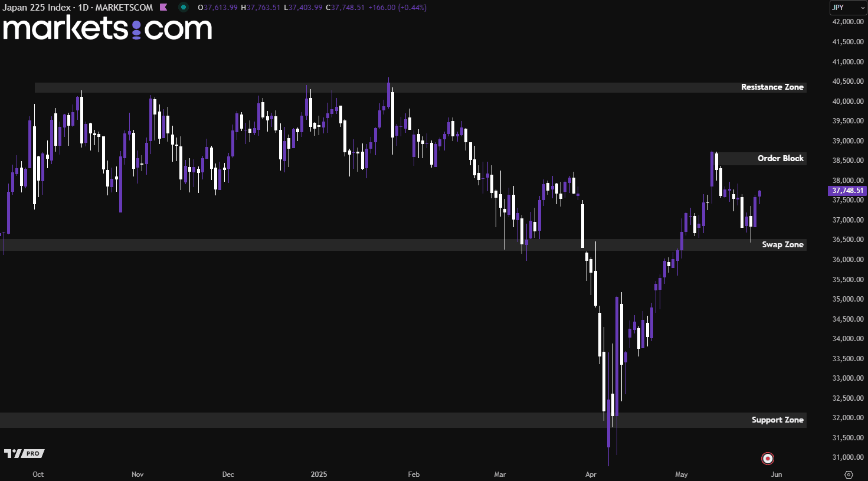
Task: Click the TradingView PRO logo
Action: (24, 453)
